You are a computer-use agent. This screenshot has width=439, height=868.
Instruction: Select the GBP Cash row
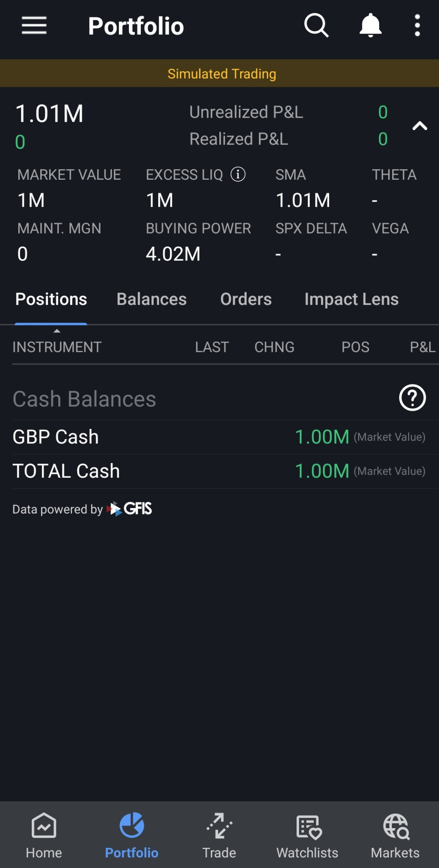219,437
